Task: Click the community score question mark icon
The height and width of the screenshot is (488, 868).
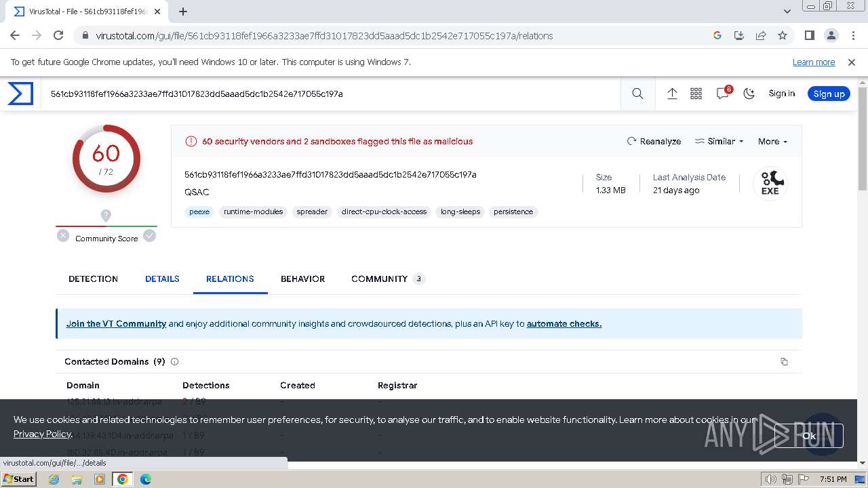Action: [x=106, y=216]
